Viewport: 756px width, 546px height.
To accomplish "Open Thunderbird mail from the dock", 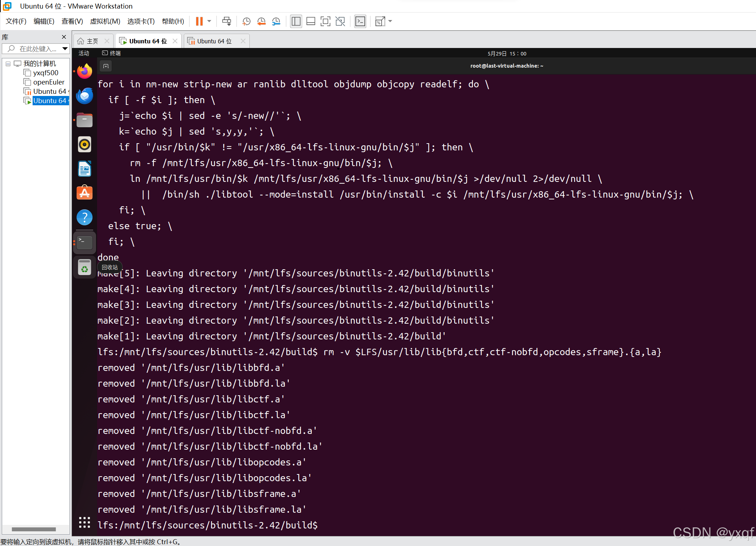I will (85, 96).
